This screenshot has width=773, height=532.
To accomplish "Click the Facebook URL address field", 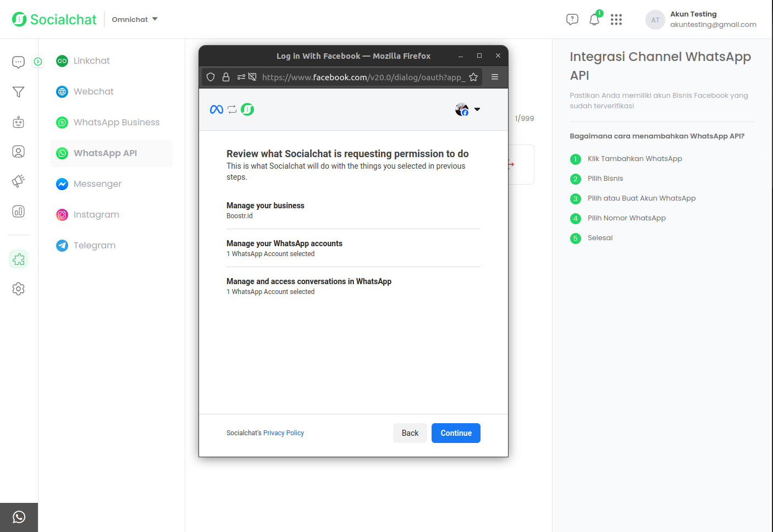I will click(363, 77).
